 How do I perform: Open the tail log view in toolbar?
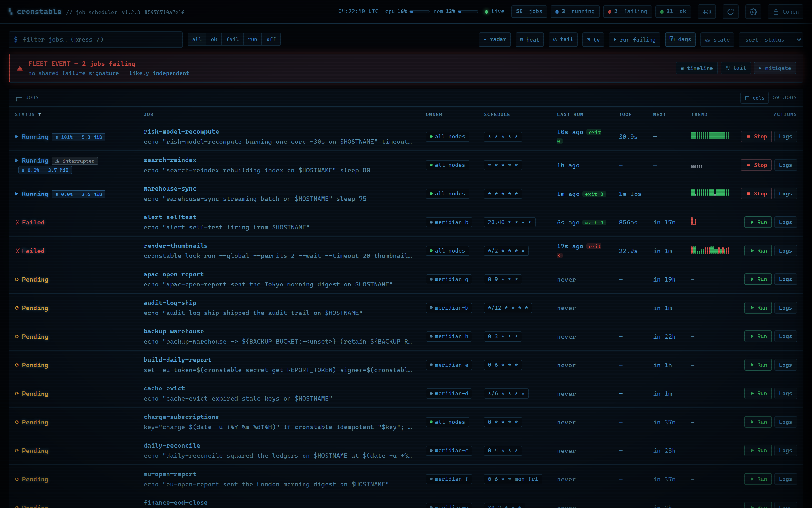coord(563,40)
